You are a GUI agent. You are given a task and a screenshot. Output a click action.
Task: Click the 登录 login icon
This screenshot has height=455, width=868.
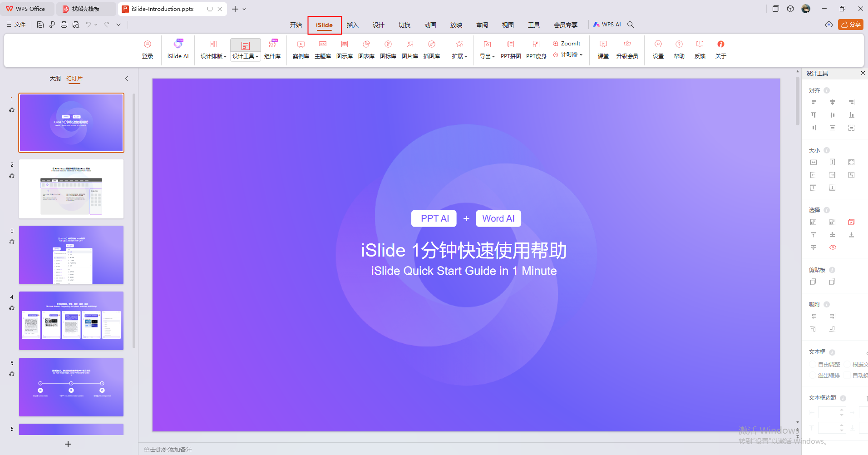(148, 49)
